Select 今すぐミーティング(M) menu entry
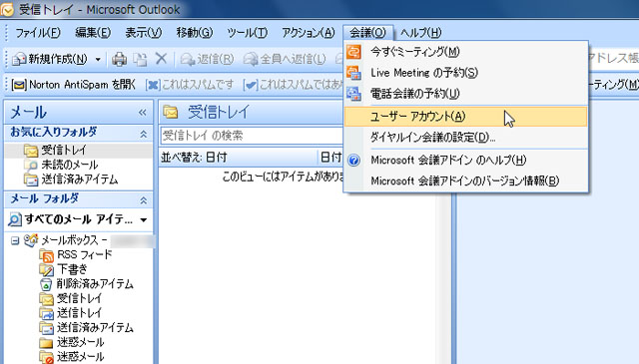This screenshot has height=364, width=639. (466, 52)
